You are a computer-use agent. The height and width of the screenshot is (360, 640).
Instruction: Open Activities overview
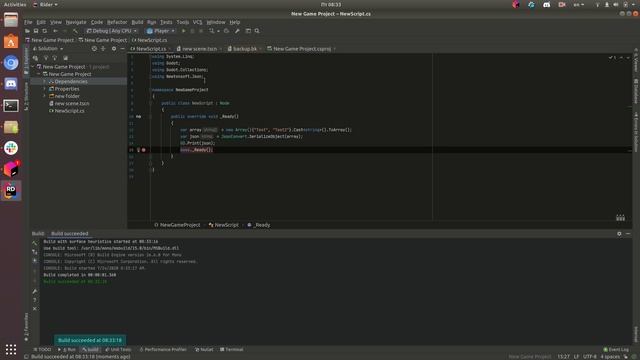click(15, 4)
